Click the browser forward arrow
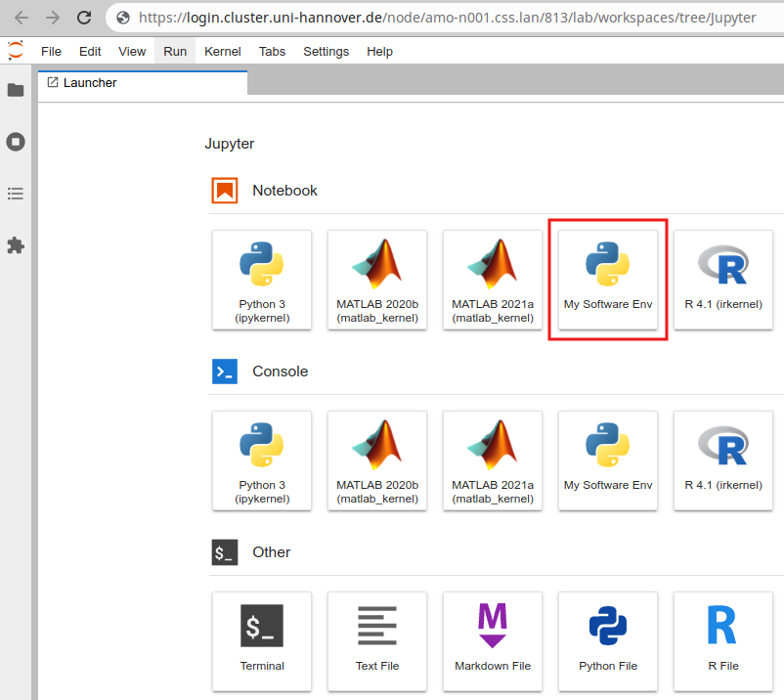The image size is (784, 700). (53, 18)
